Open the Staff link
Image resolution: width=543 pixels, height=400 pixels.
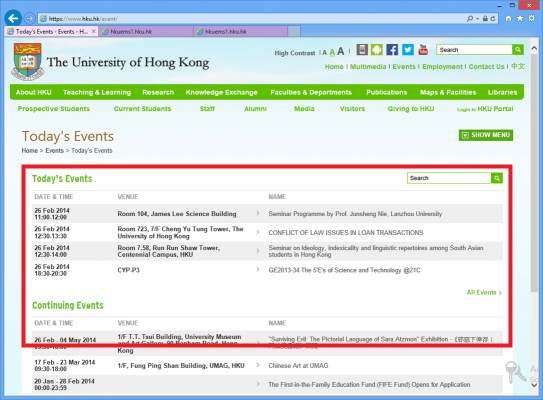click(207, 109)
